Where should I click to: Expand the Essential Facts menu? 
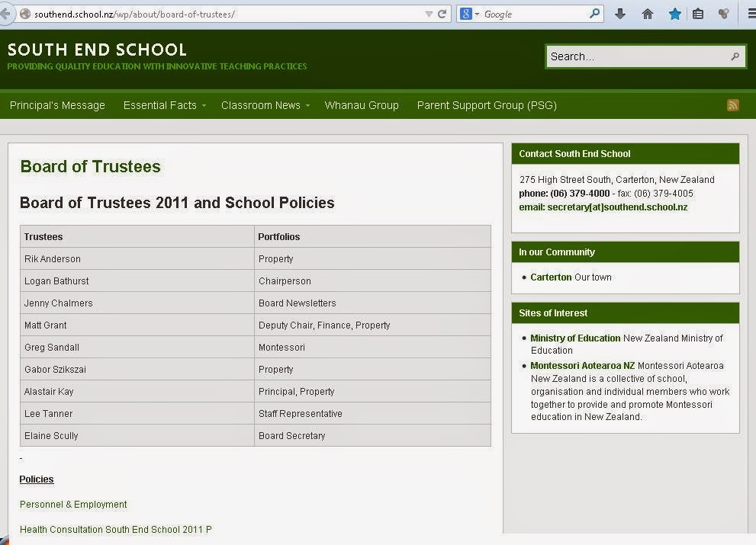tap(165, 105)
